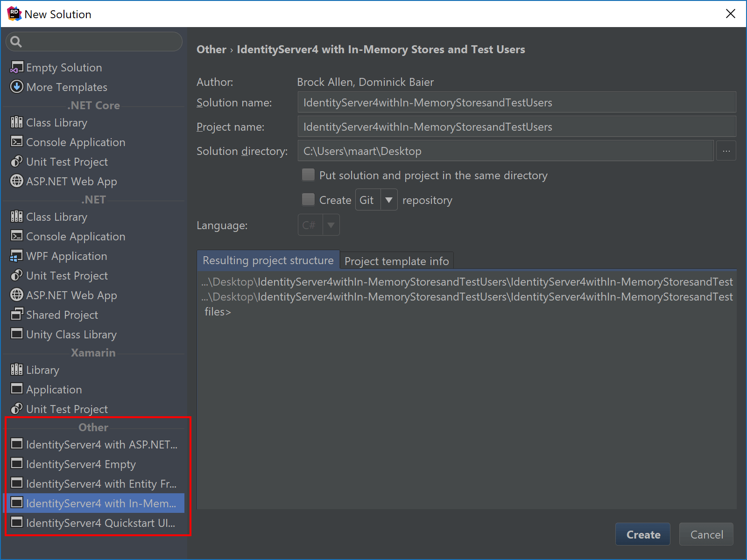
Task: Choose .NET Core Class Library icon
Action: click(17, 122)
